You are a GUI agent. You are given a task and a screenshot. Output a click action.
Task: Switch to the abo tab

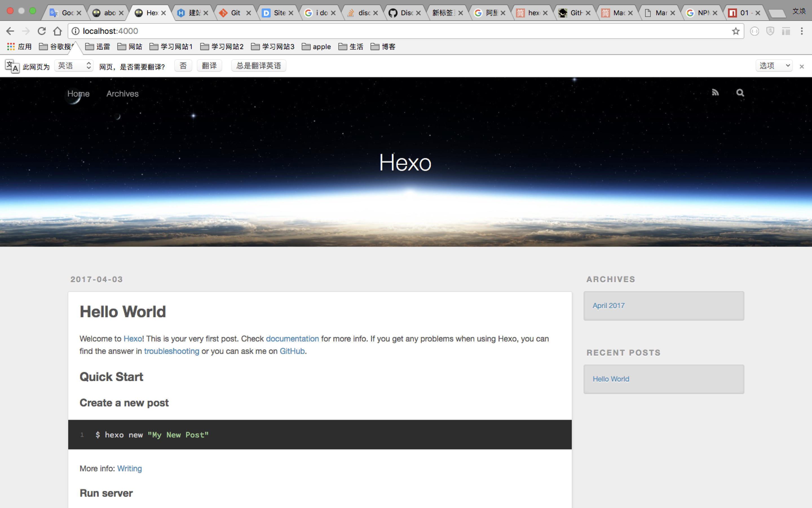click(x=107, y=13)
